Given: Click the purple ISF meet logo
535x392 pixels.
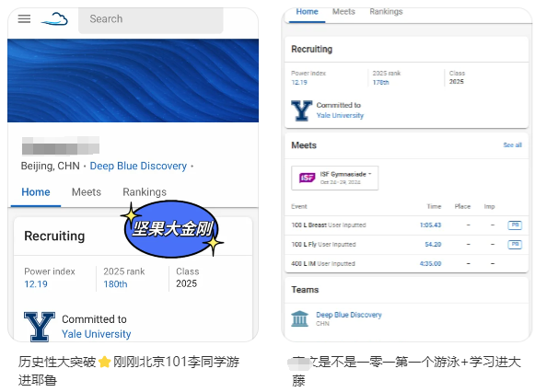Looking at the screenshot, I should click(x=307, y=178).
